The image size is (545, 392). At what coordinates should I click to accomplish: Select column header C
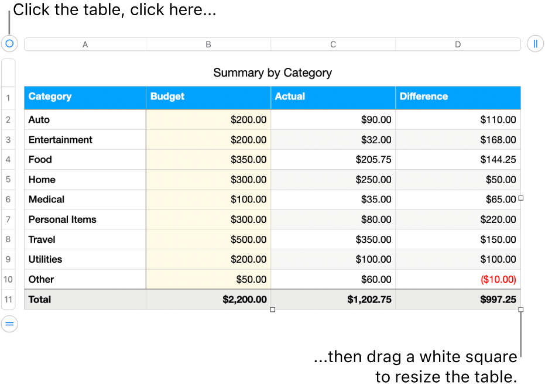[x=333, y=44]
